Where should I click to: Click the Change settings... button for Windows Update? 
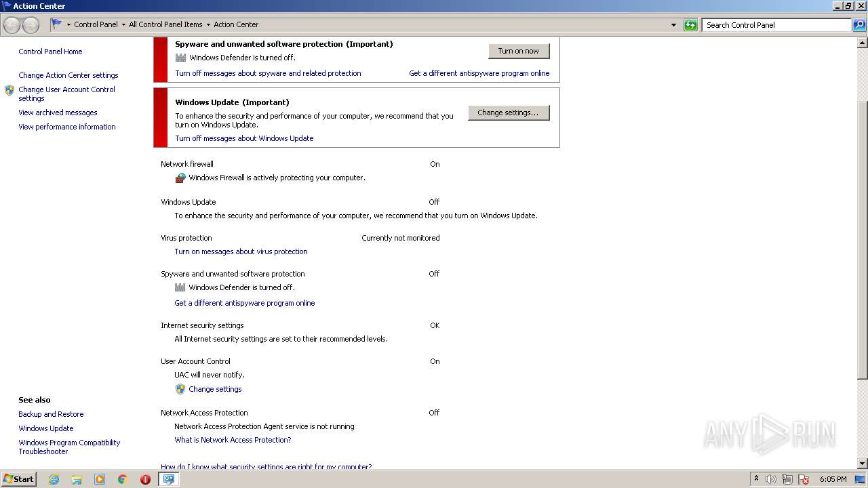click(x=509, y=113)
